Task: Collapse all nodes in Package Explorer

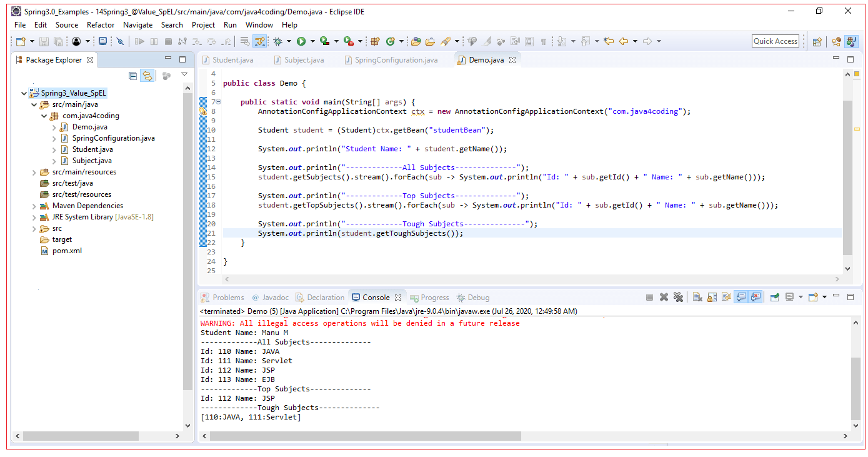Action: tap(132, 75)
